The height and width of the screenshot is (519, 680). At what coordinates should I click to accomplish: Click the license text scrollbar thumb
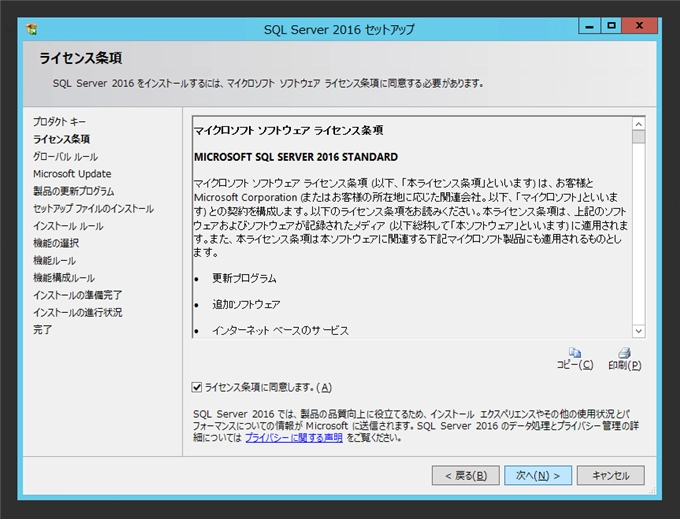point(638,137)
